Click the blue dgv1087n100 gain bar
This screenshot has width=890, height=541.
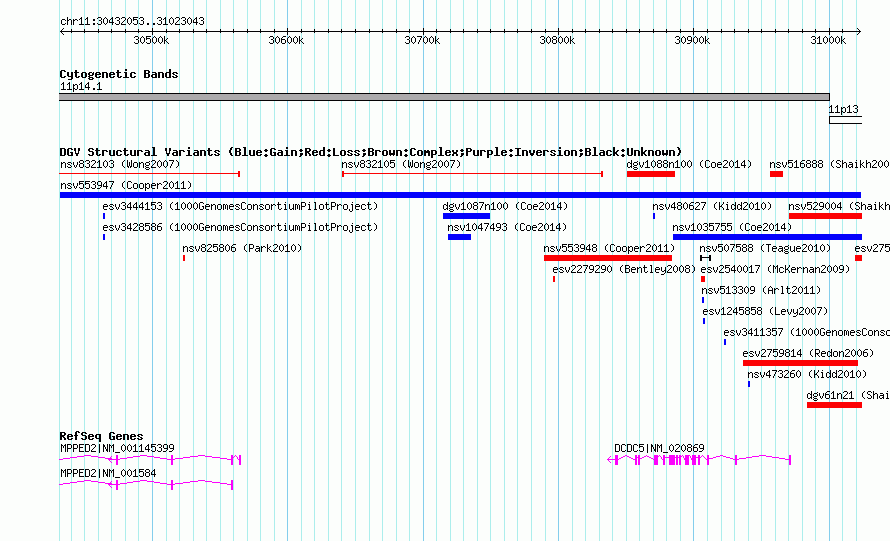(x=466, y=216)
